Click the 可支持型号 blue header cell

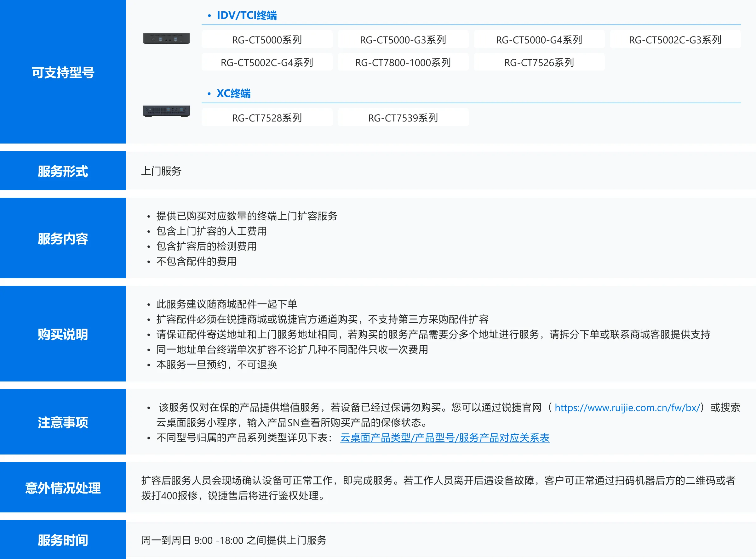click(x=63, y=72)
